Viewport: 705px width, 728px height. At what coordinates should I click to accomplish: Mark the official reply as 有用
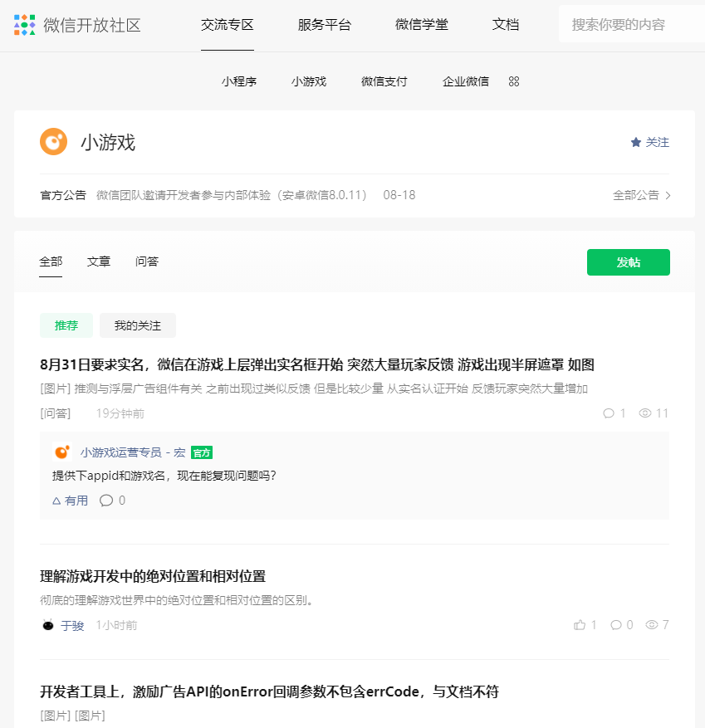[x=70, y=501]
